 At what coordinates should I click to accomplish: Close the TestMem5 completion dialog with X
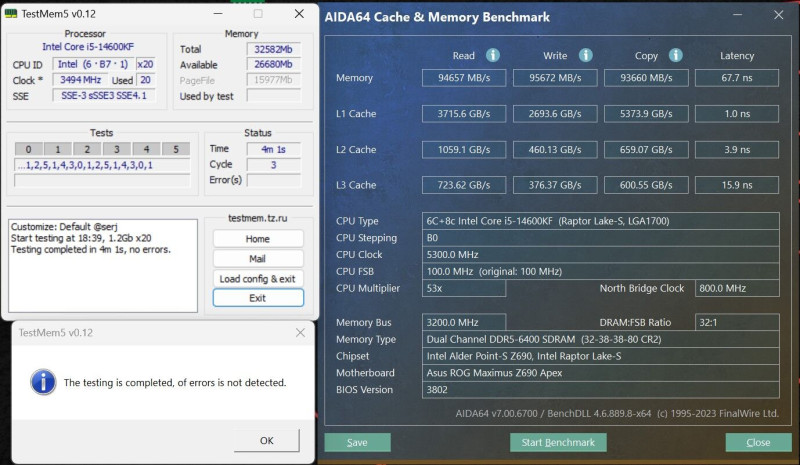(x=300, y=333)
